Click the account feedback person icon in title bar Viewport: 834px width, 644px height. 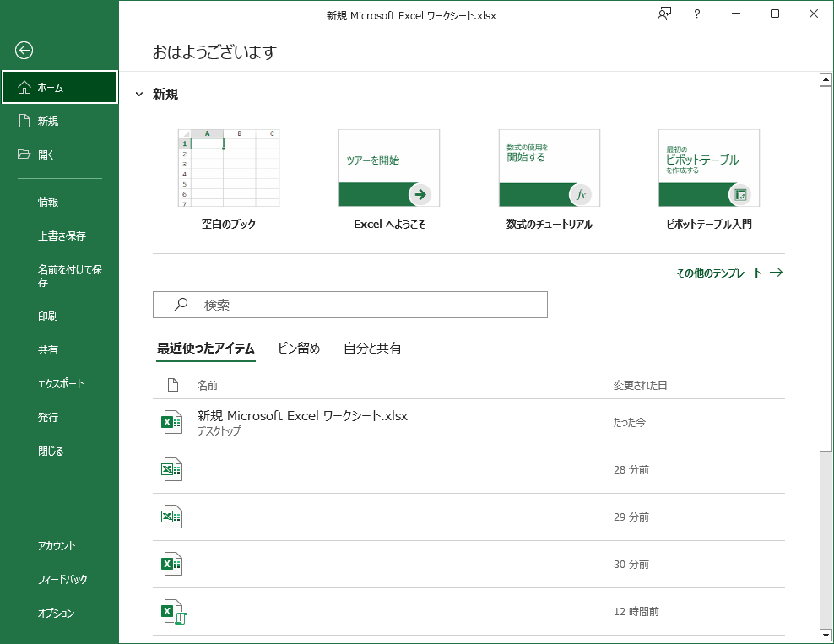click(664, 14)
